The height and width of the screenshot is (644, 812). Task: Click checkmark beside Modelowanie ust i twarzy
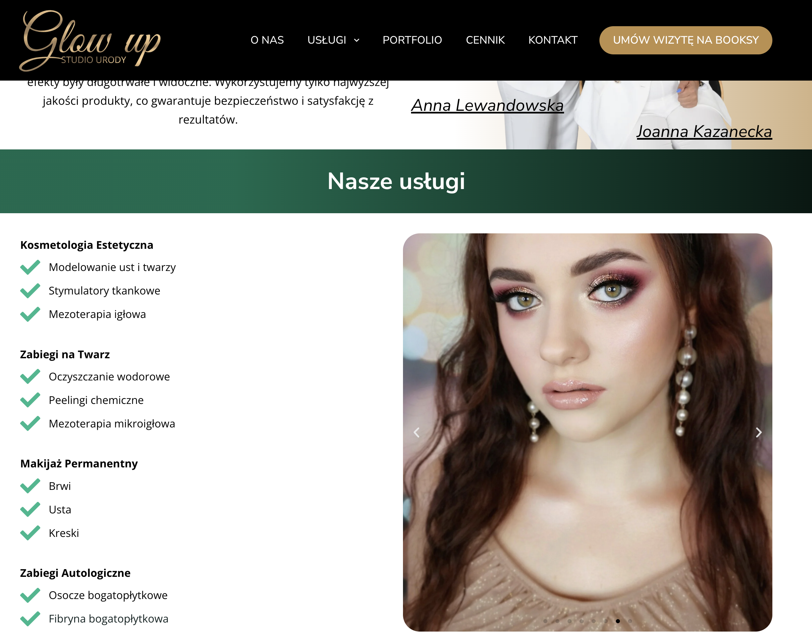pos(30,267)
